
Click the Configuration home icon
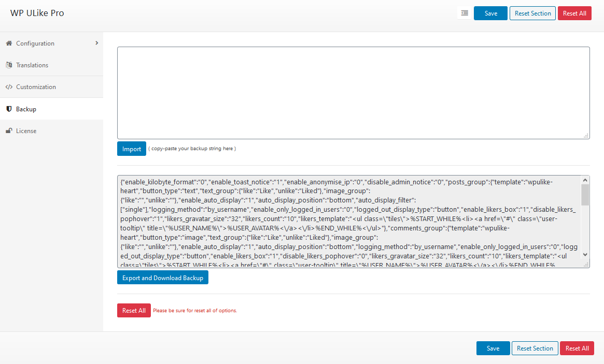tap(8, 43)
